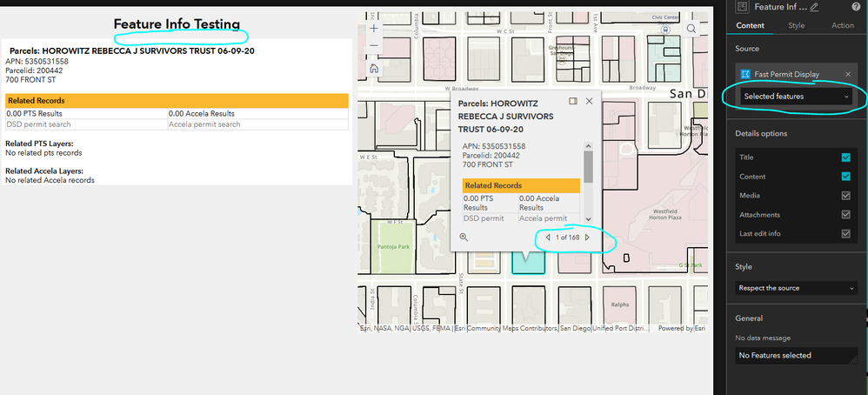The width and height of the screenshot is (868, 395).
Task: Switch to the Action tab
Action: (843, 25)
